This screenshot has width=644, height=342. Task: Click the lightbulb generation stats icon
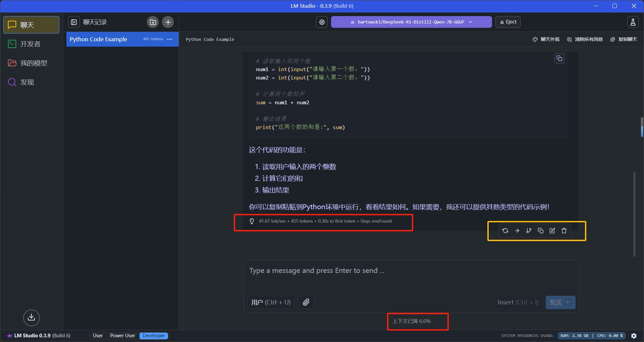pyautogui.click(x=252, y=221)
